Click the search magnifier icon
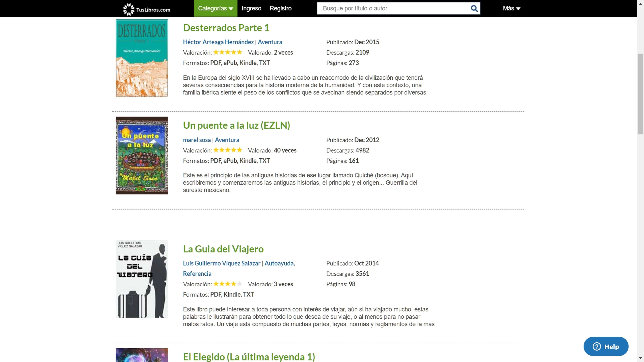This screenshot has height=362, width=644. [474, 9]
